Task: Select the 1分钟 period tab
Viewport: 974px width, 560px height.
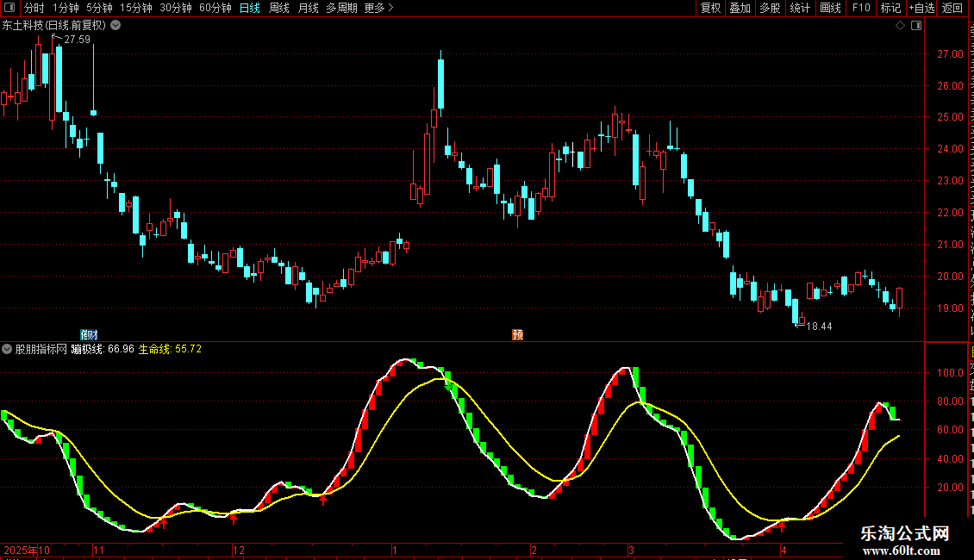Action: 66,8
